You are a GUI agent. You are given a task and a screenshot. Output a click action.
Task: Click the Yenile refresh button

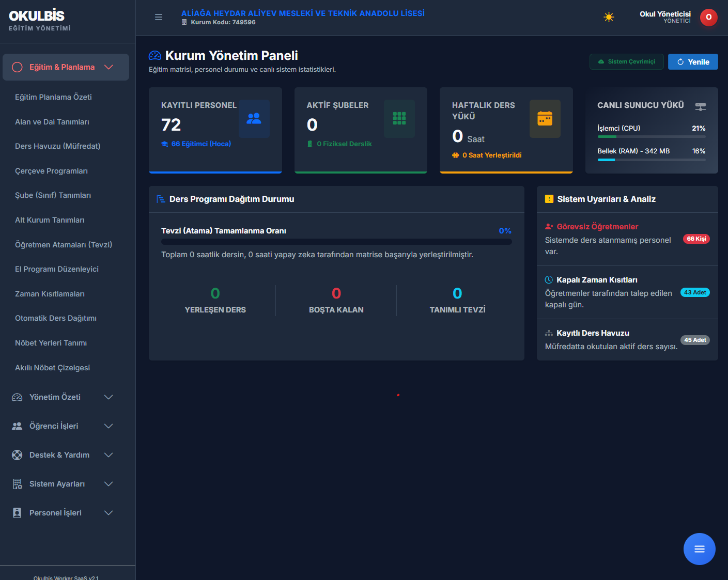click(693, 61)
